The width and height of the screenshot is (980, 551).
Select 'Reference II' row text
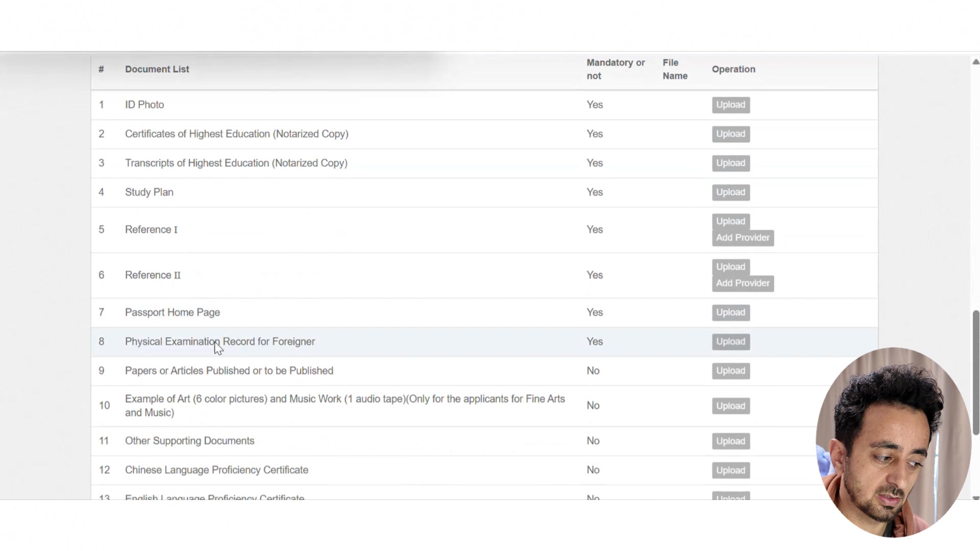pyautogui.click(x=153, y=275)
